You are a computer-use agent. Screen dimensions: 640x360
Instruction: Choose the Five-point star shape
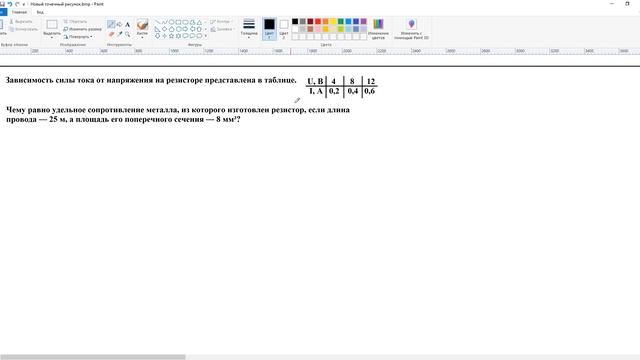point(171,36)
